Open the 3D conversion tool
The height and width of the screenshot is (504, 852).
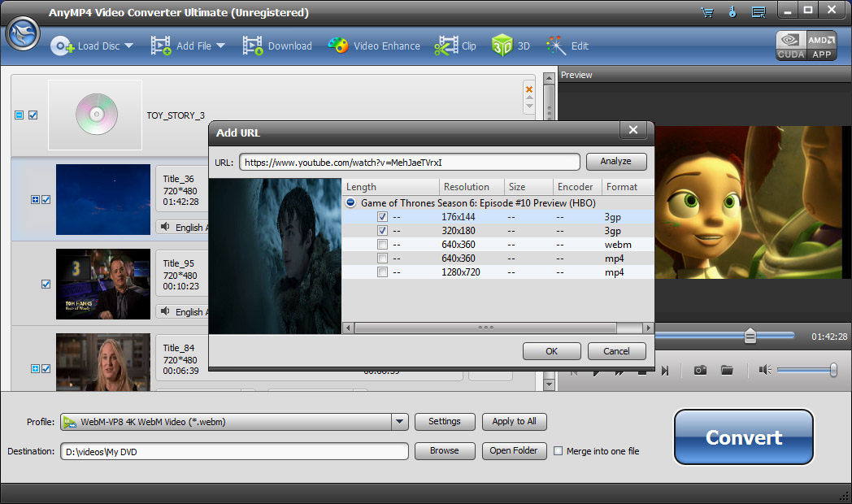pyautogui.click(x=511, y=46)
